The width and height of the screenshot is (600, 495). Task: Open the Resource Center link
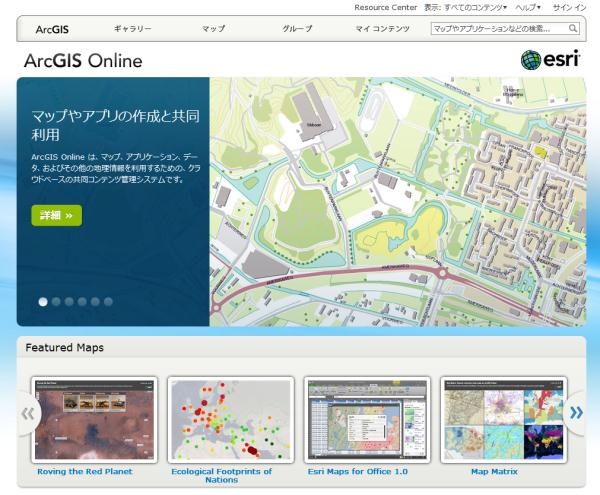tap(386, 7)
